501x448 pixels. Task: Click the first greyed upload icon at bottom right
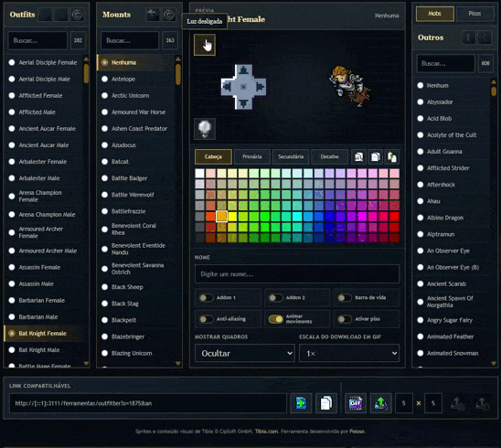tap(457, 403)
